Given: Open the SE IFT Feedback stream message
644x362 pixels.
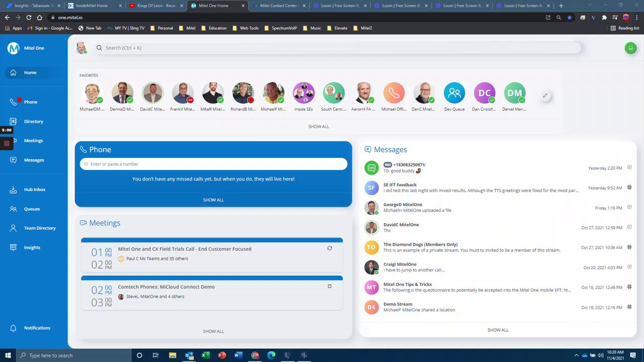Looking at the screenshot, I should [498, 188].
